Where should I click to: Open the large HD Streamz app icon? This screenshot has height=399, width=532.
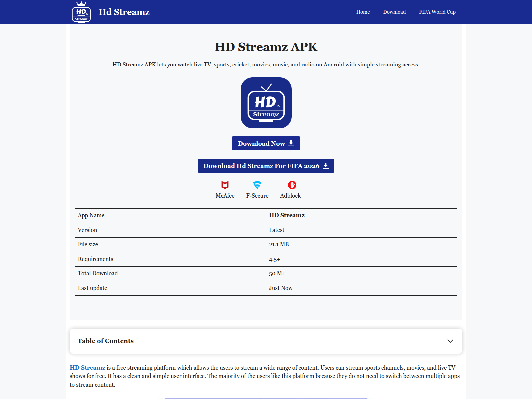pos(266,103)
